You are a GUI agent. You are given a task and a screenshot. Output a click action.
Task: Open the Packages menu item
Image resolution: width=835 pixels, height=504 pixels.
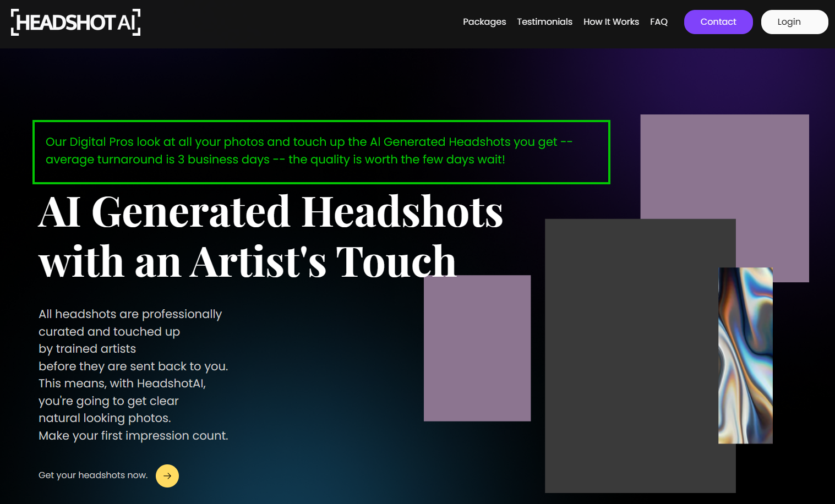[x=484, y=22]
